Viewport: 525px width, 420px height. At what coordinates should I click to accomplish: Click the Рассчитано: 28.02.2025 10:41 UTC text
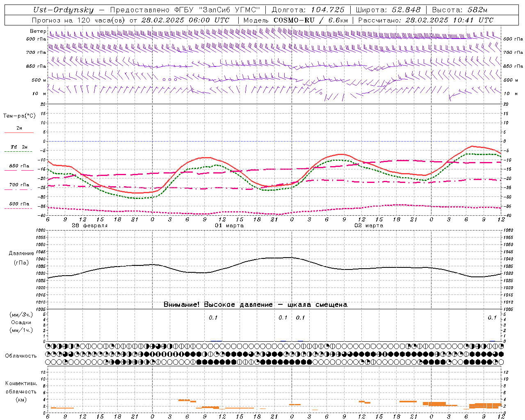click(426, 20)
